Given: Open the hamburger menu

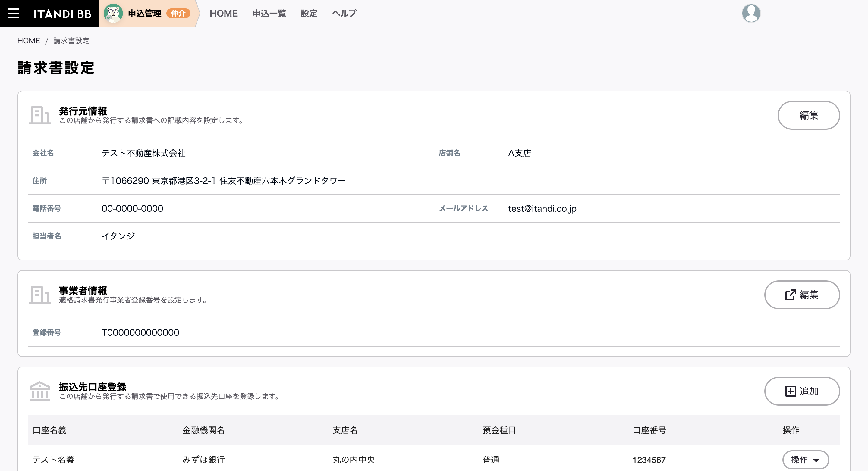Looking at the screenshot, I should (13, 13).
